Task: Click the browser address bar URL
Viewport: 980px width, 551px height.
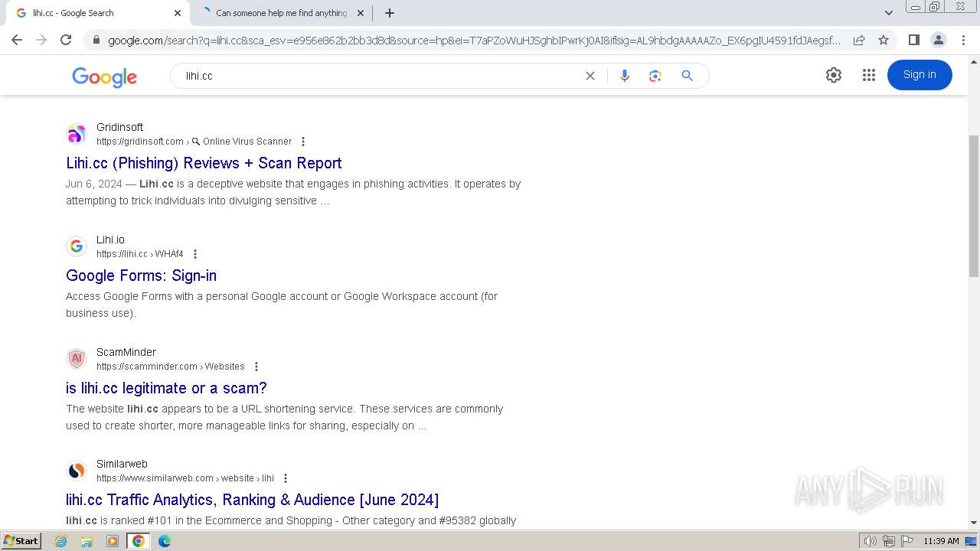Action: pos(474,40)
